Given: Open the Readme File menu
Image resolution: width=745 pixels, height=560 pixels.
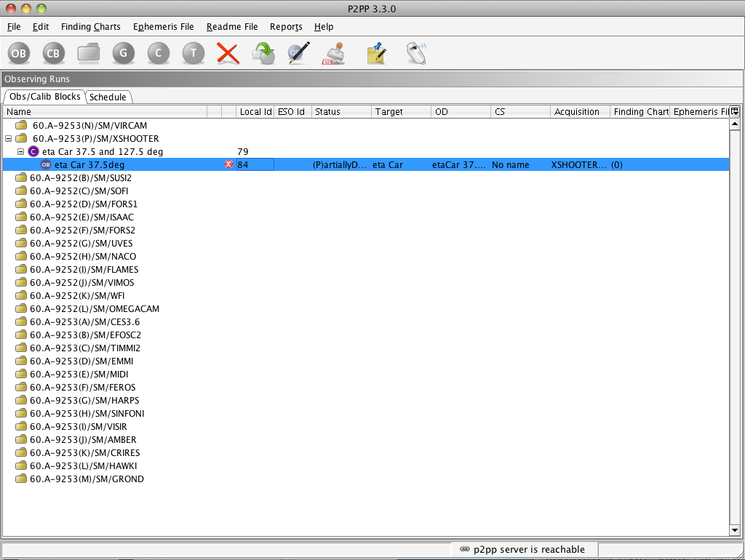Looking at the screenshot, I should [x=232, y=27].
